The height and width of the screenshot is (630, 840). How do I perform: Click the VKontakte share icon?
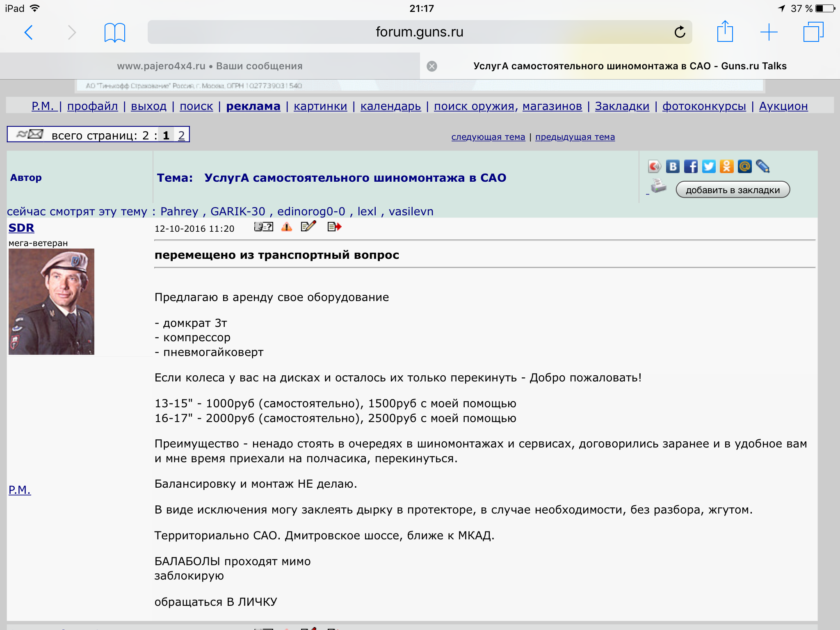click(673, 167)
